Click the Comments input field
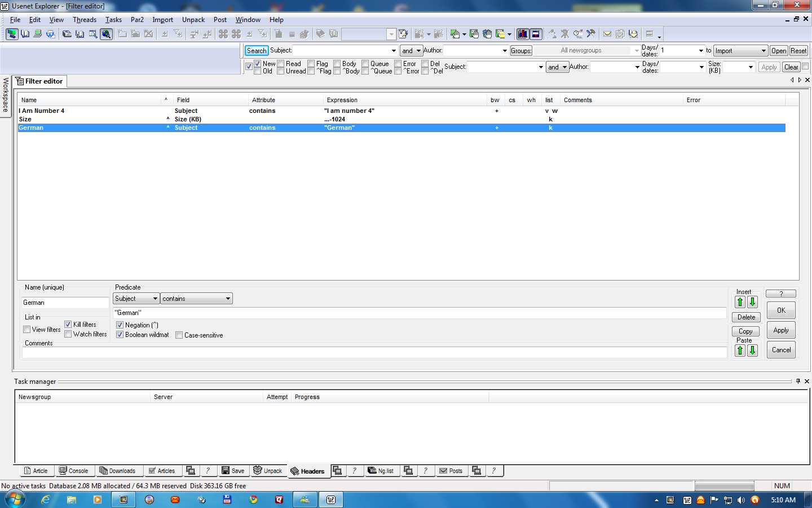 point(373,353)
